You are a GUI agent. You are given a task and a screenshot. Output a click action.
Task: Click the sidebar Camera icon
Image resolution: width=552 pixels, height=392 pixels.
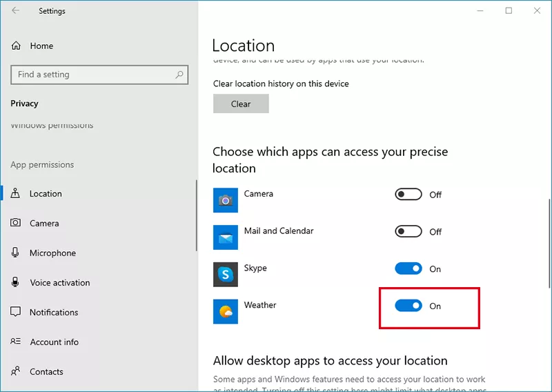pyautogui.click(x=15, y=223)
